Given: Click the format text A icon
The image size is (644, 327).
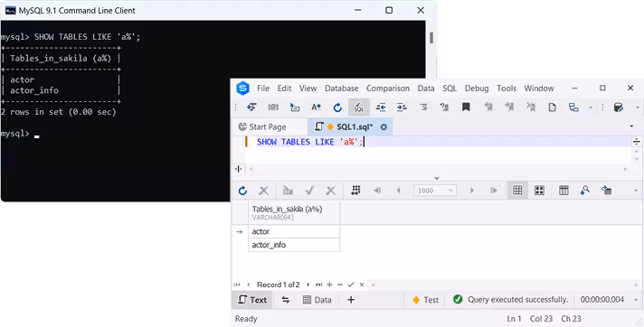Looking at the screenshot, I should (x=316, y=107).
